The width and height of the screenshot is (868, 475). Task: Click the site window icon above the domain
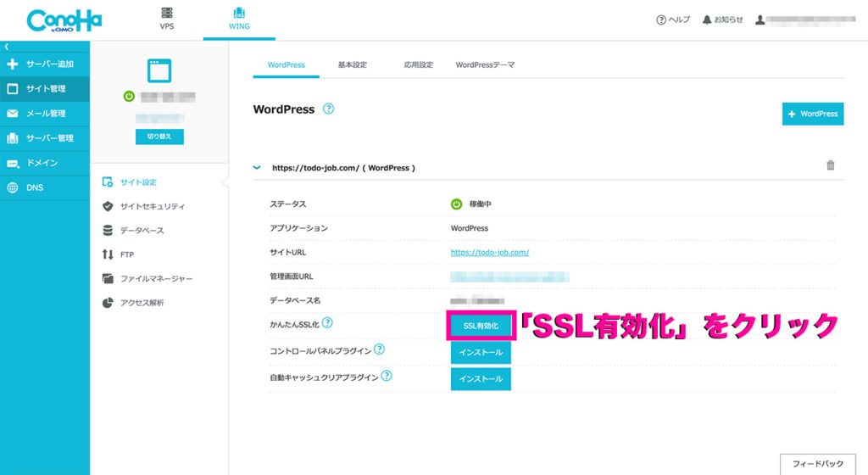159,71
